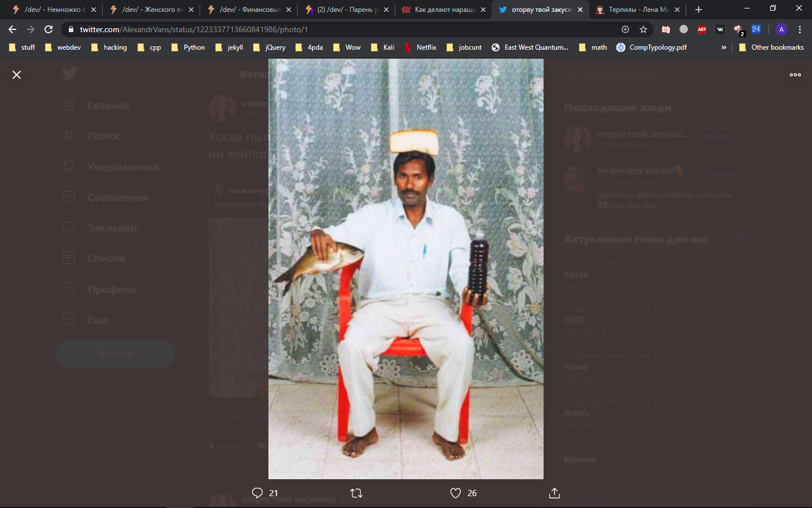
Task: Switch to the '(2) /dev/ - Парень' tab
Action: [x=346, y=10]
